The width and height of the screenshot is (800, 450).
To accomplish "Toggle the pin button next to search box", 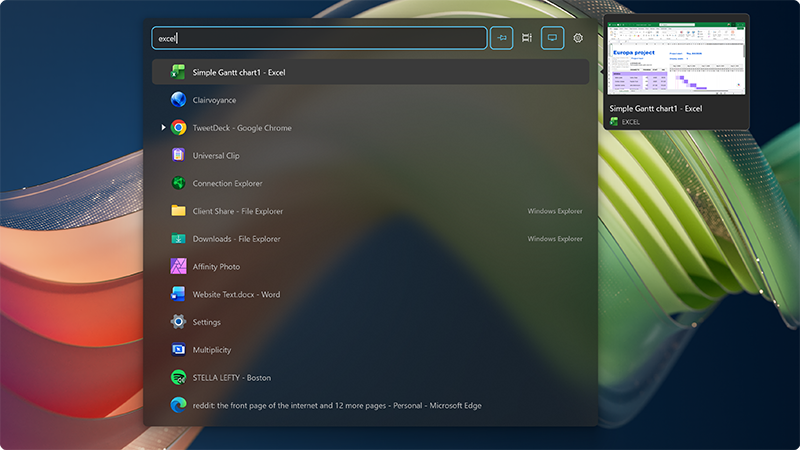I will pyautogui.click(x=502, y=38).
